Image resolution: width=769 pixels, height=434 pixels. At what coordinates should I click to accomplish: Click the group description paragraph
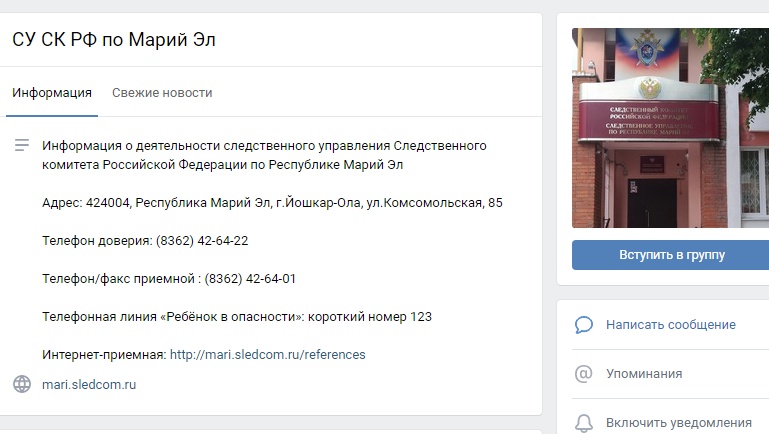[x=264, y=155]
